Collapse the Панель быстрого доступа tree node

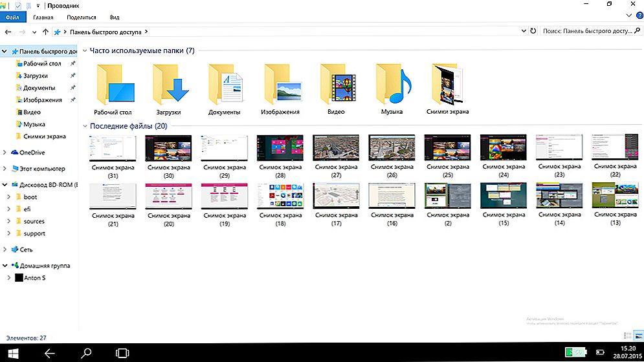tap(5, 51)
